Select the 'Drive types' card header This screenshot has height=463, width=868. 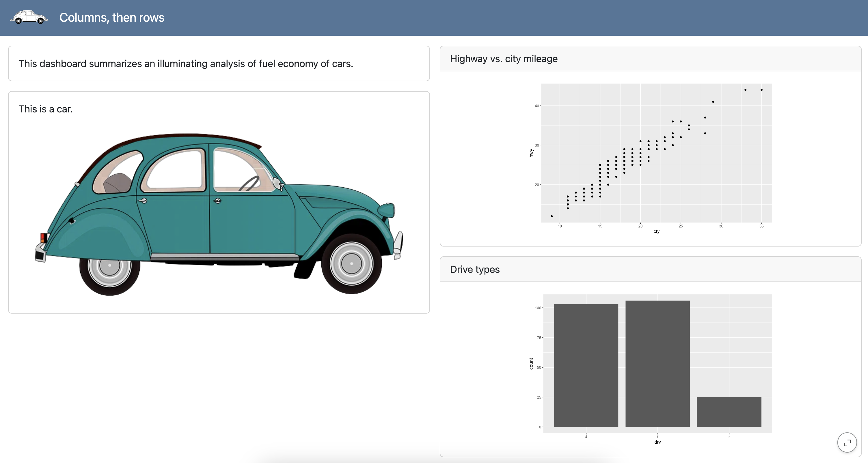475,269
